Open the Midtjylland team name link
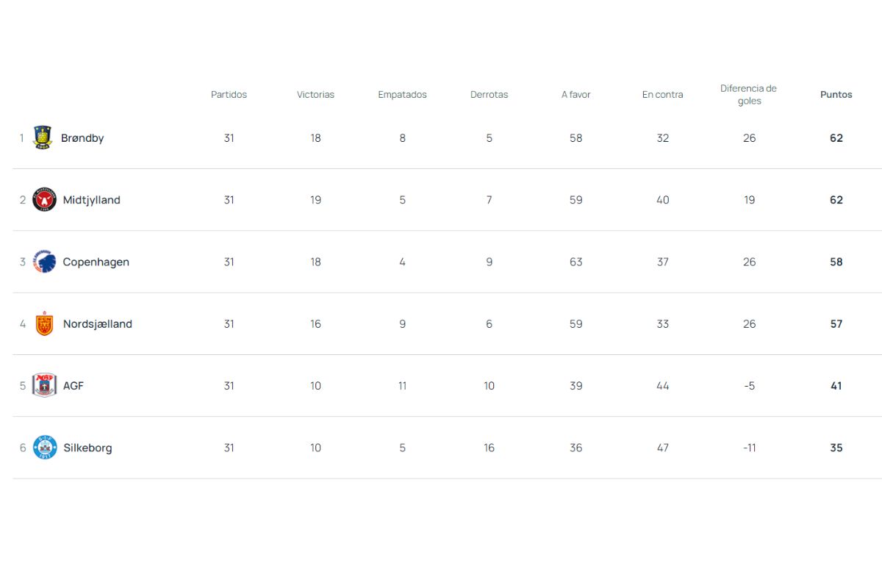The height and width of the screenshot is (588, 882). click(91, 200)
